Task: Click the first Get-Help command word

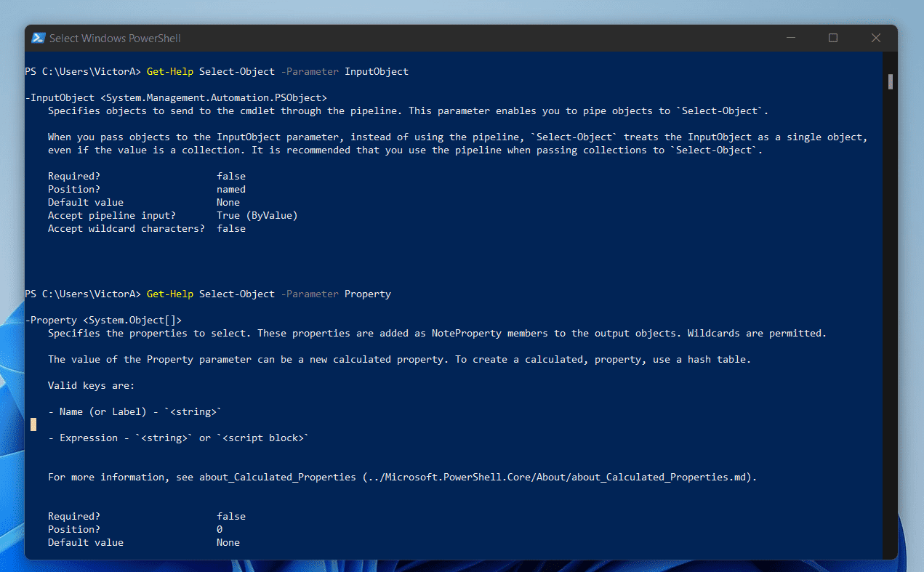Action: 170,71
